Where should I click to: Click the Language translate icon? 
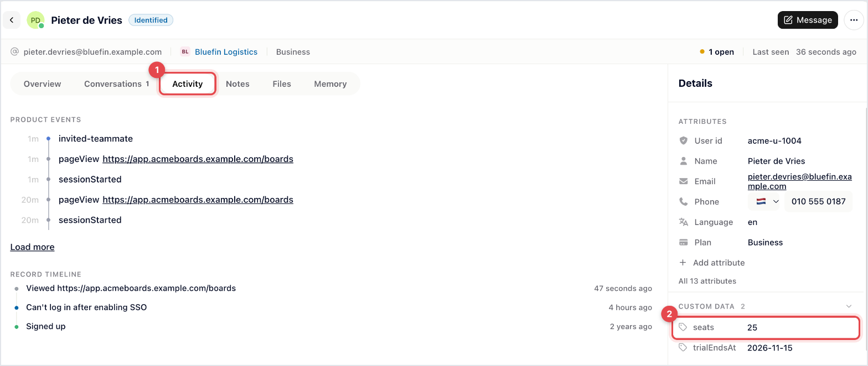coord(683,222)
